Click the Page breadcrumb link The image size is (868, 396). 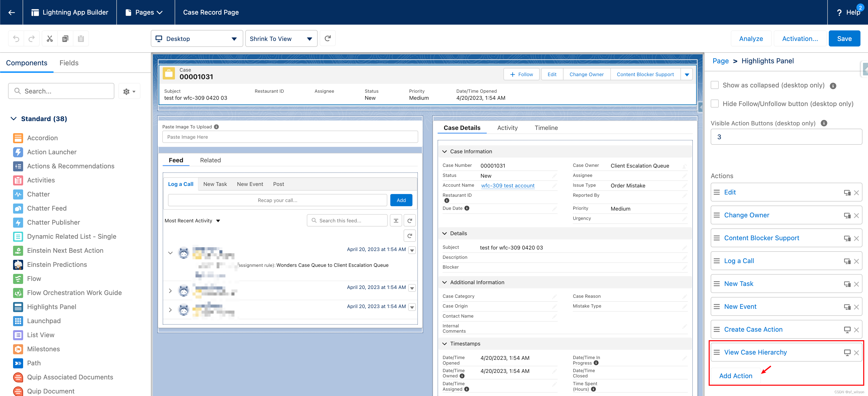720,61
